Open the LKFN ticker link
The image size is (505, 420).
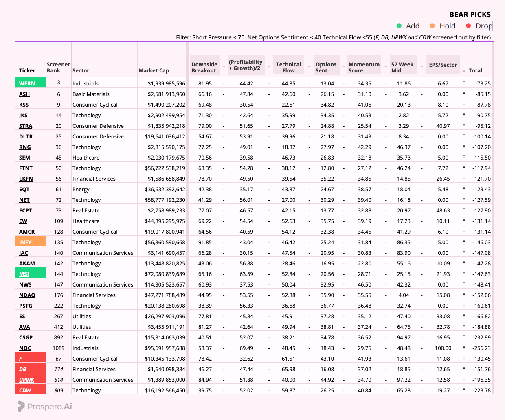(26, 179)
